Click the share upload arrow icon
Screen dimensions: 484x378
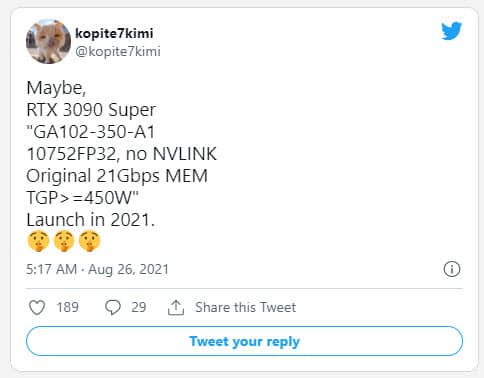(x=176, y=307)
